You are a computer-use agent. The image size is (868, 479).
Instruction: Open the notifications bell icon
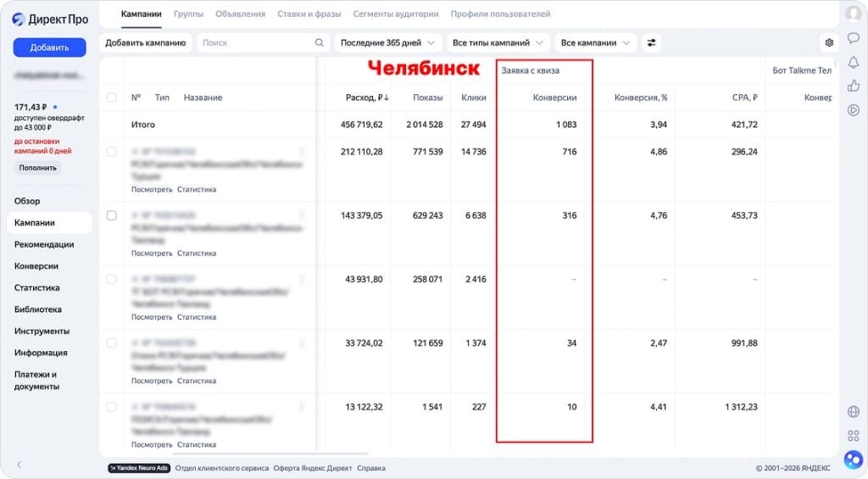coord(853,62)
